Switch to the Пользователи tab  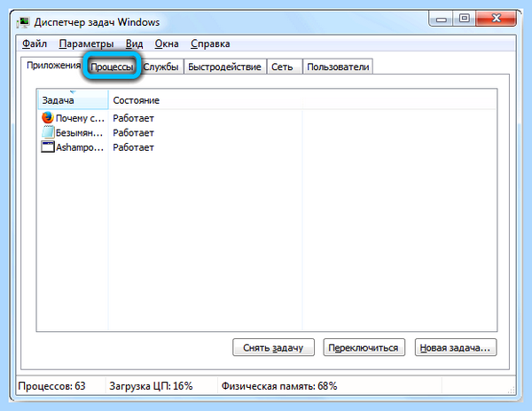pyautogui.click(x=338, y=67)
